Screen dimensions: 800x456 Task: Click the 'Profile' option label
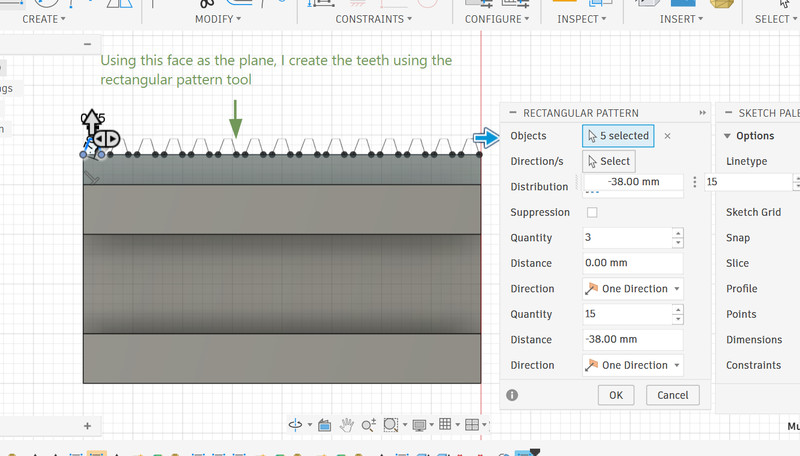pos(742,289)
